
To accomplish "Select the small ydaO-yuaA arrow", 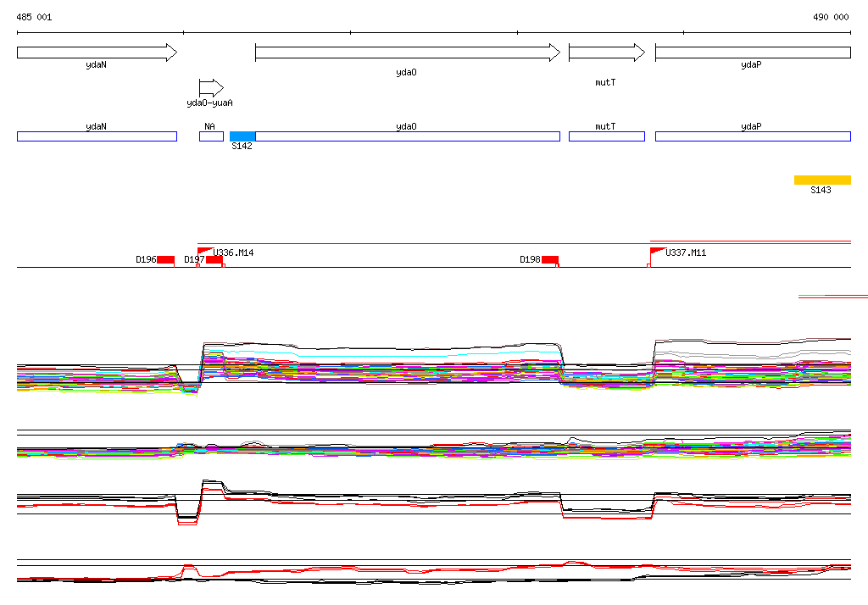I will pos(210,87).
